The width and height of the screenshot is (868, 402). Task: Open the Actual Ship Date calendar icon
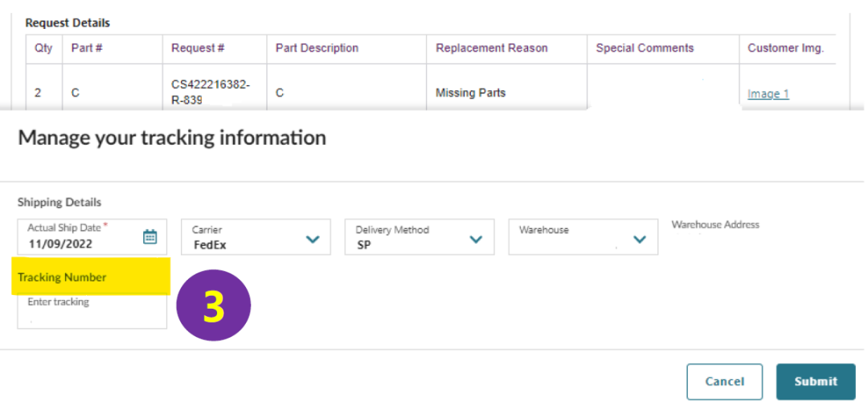pos(150,236)
